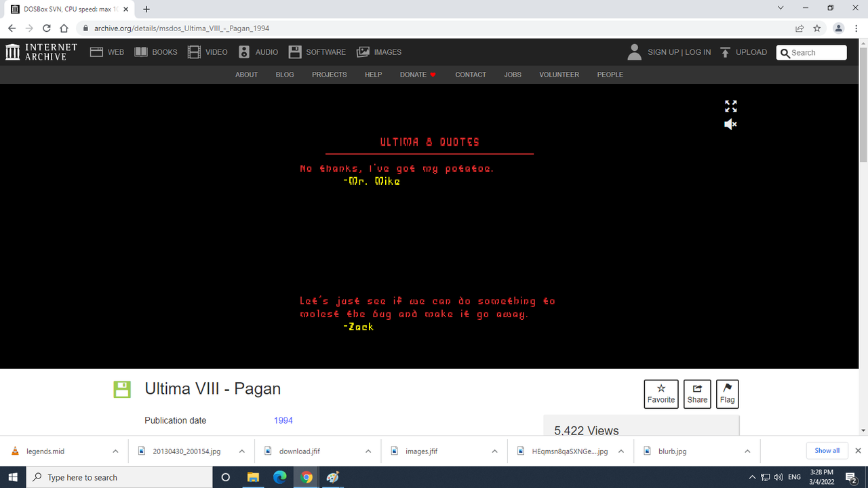Open the Donate menu item
Screen dimensions: 868x488
(418, 75)
